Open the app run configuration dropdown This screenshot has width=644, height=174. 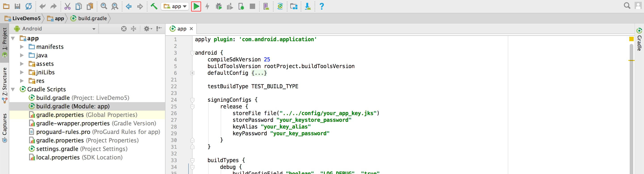175,6
